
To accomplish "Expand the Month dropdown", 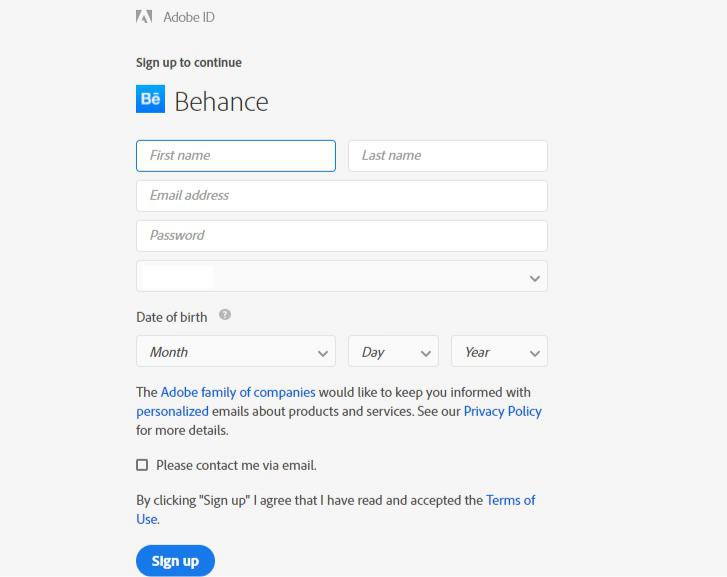I will tap(236, 352).
